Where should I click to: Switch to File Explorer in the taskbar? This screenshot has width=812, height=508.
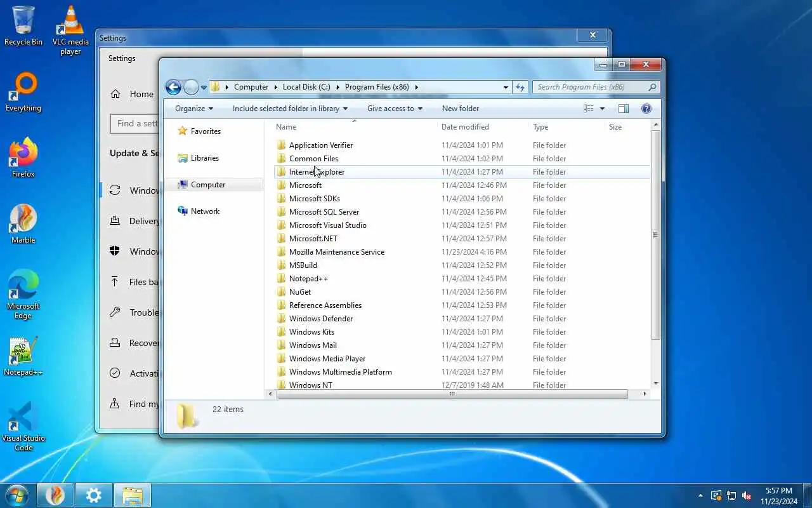(x=133, y=495)
